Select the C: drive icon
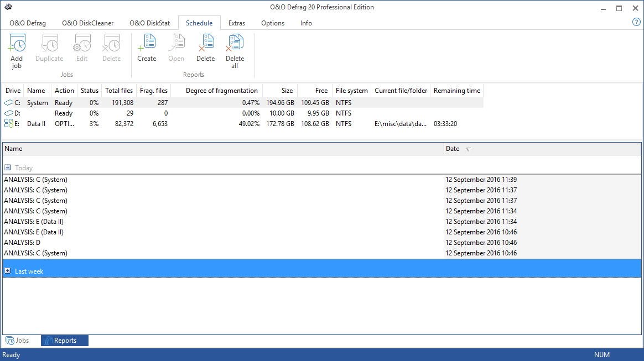The height and width of the screenshot is (361, 644). (9, 103)
